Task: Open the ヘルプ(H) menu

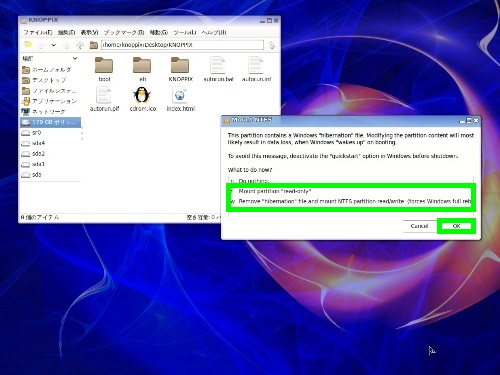Action: [x=214, y=32]
